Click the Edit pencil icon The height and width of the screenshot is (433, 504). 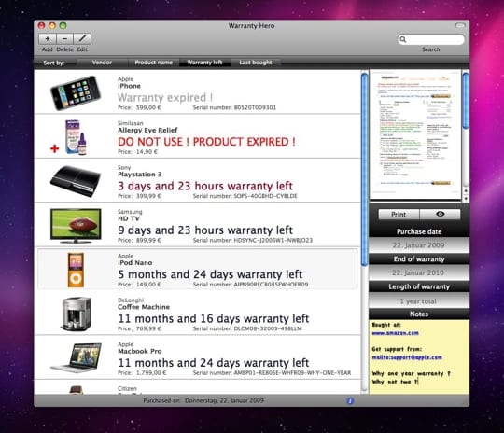point(82,39)
